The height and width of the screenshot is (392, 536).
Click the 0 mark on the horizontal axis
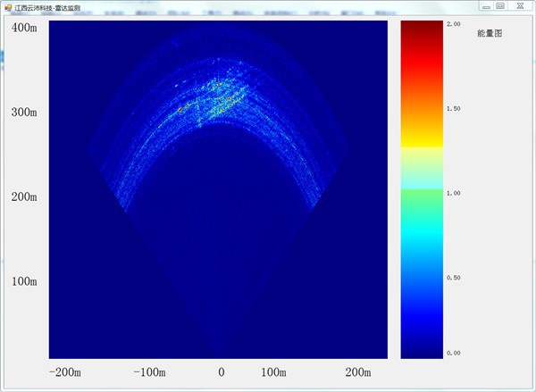[x=222, y=372]
